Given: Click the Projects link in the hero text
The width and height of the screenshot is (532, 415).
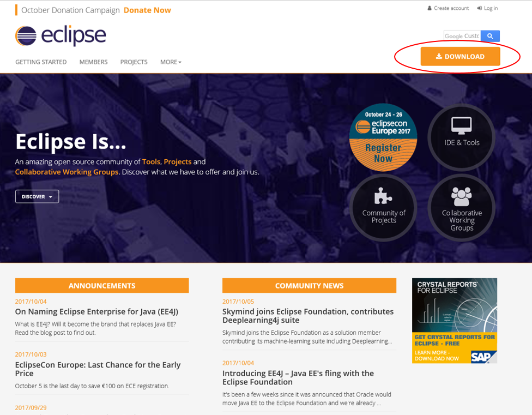Looking at the screenshot, I should point(178,162).
